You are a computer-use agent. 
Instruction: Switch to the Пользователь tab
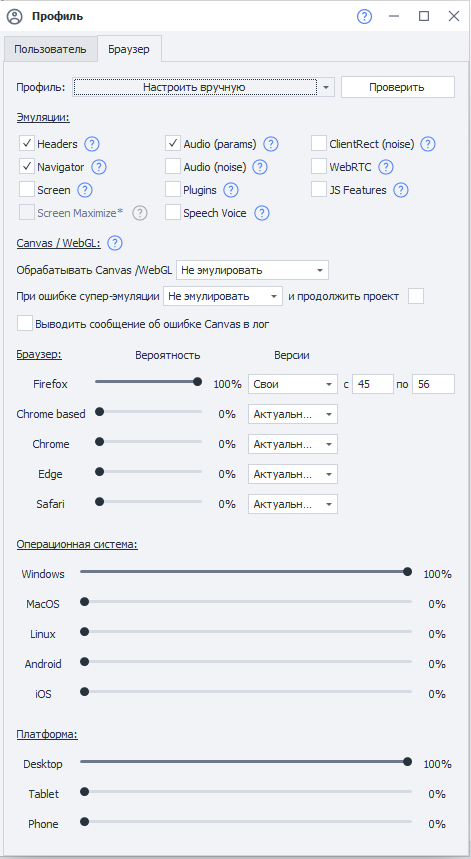(x=50, y=49)
